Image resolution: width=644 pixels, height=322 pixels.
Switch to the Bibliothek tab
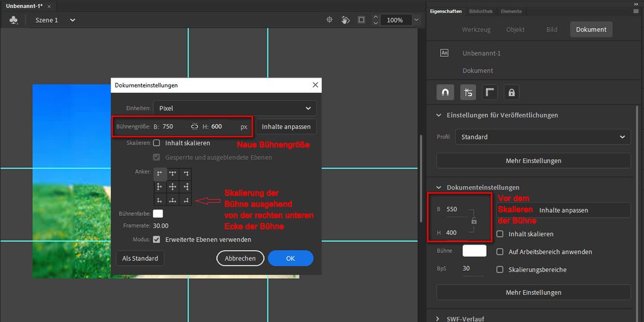pos(481,11)
